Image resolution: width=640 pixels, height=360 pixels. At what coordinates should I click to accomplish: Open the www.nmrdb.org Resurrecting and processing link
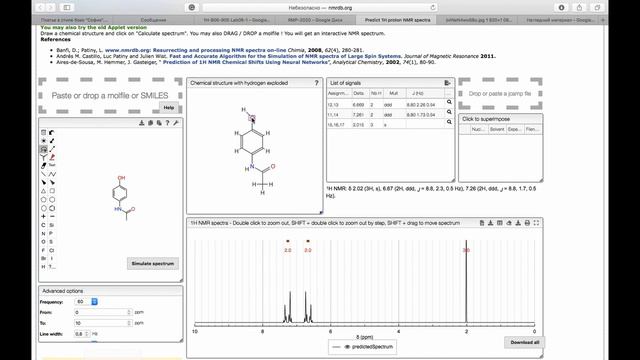(x=196, y=50)
